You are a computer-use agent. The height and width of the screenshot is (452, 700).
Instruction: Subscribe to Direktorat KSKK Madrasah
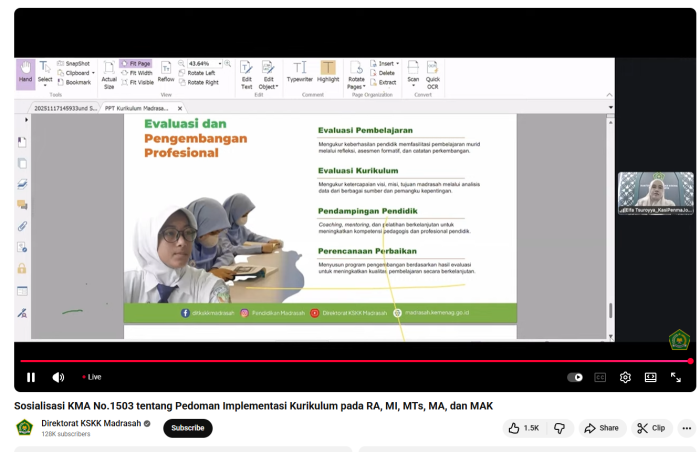point(187,428)
